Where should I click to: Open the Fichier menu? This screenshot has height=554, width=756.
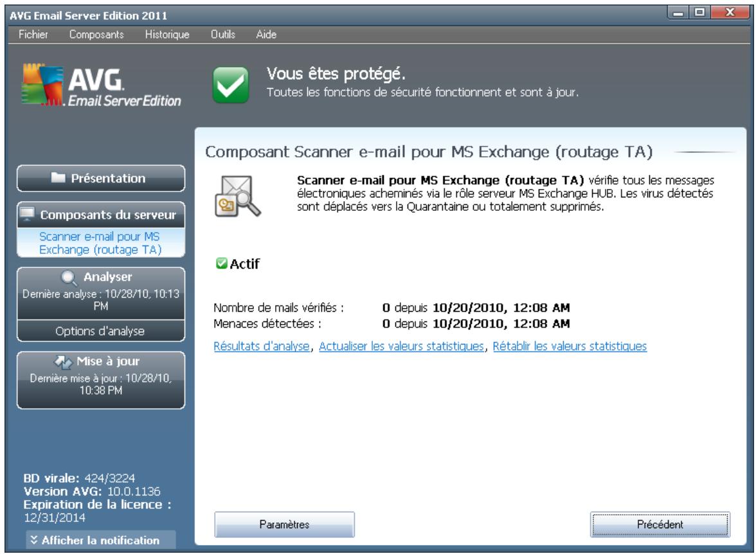coord(33,34)
